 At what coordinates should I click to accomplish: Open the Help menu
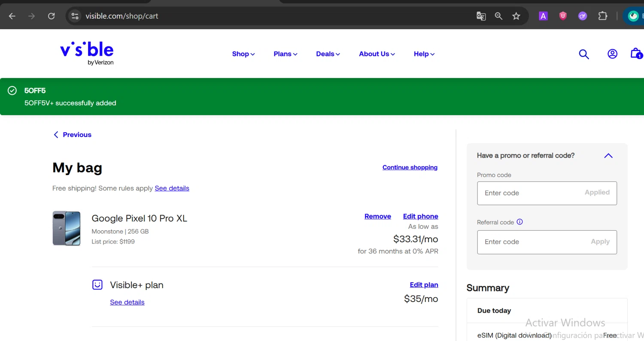tap(424, 54)
